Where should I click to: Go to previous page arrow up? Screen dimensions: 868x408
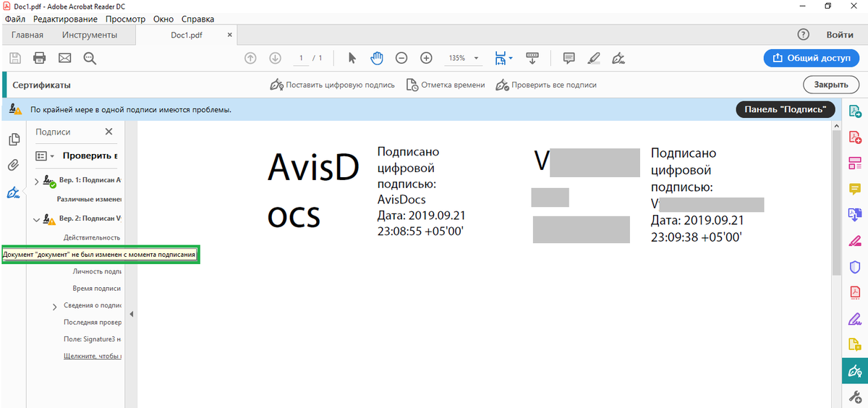(x=251, y=58)
